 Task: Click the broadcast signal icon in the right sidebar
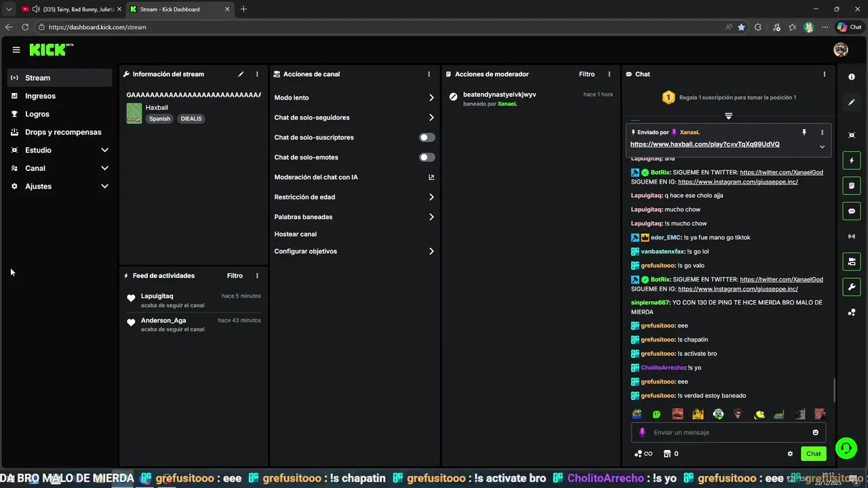click(852, 237)
